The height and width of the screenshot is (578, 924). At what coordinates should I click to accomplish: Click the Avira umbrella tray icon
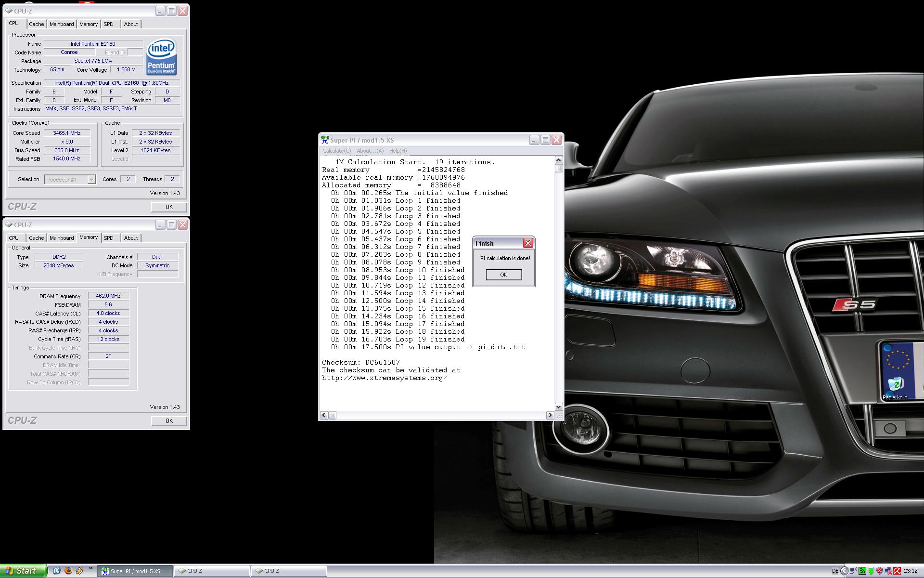tap(897, 571)
